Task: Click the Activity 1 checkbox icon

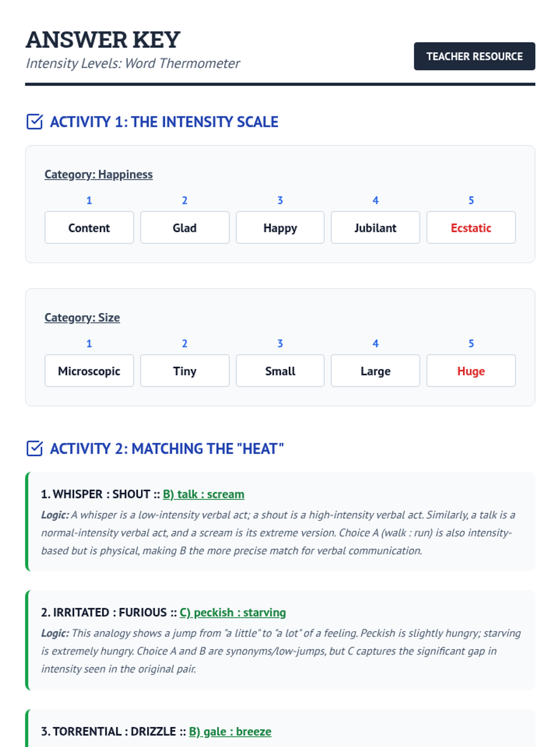Action: 35,122
